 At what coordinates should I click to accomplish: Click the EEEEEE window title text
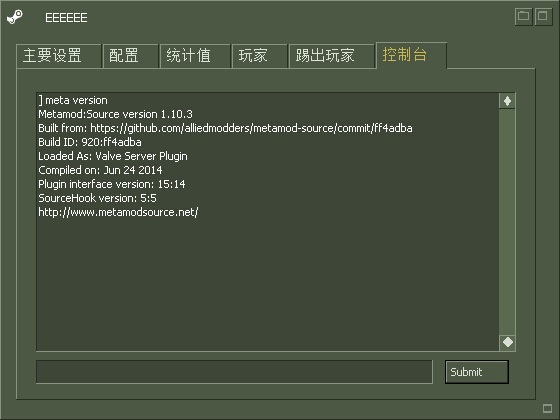coord(66,18)
